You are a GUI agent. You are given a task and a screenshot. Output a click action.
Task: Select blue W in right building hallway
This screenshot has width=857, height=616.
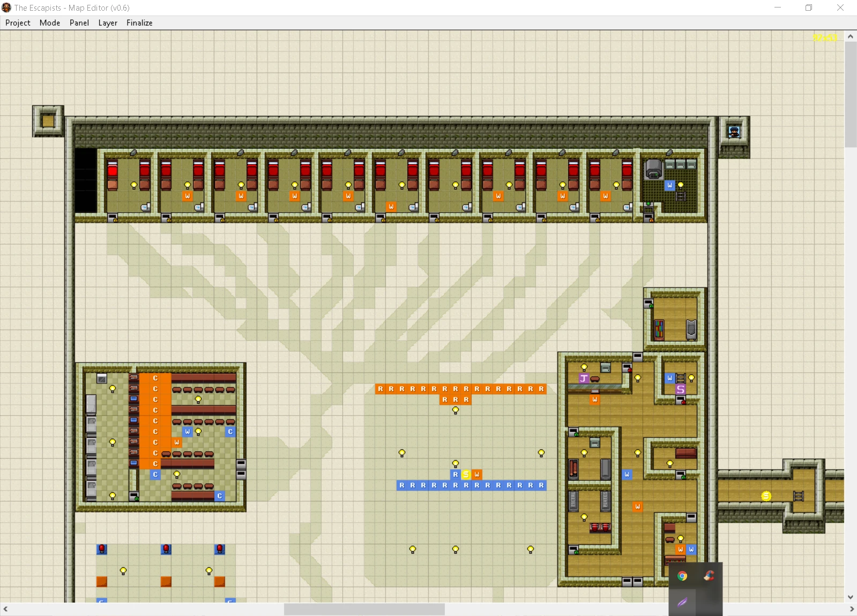tap(627, 475)
